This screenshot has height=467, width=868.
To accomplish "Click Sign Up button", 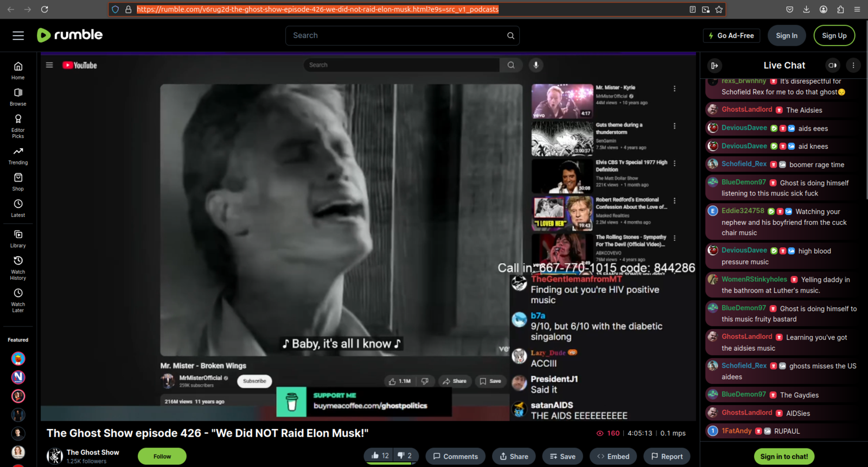I will tap(834, 36).
